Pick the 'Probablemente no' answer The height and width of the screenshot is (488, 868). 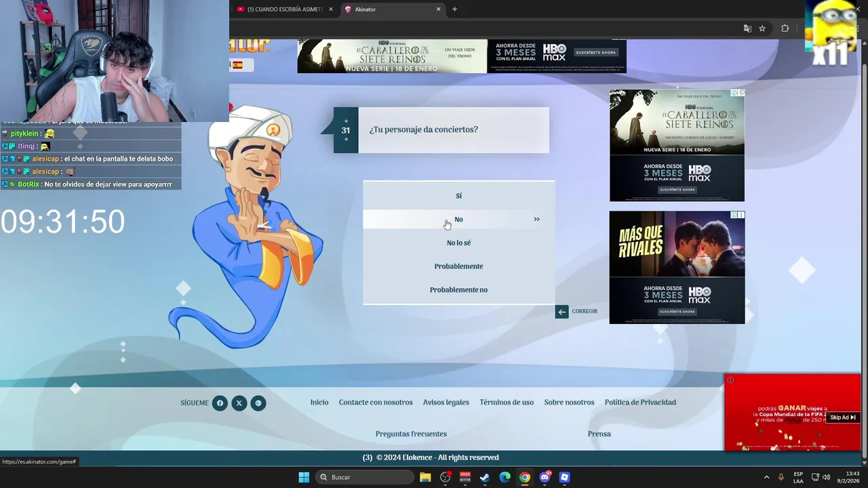[458, 290]
